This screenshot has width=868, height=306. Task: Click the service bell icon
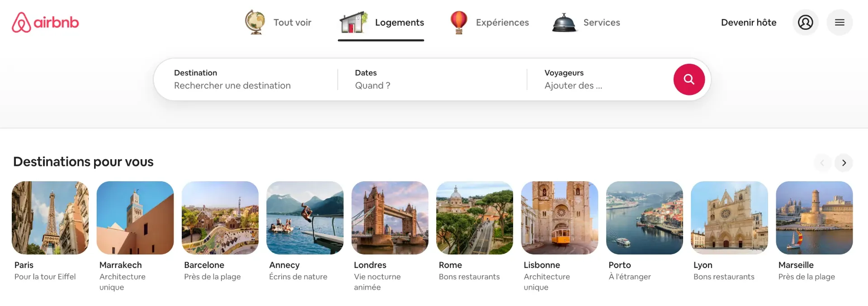pyautogui.click(x=564, y=22)
